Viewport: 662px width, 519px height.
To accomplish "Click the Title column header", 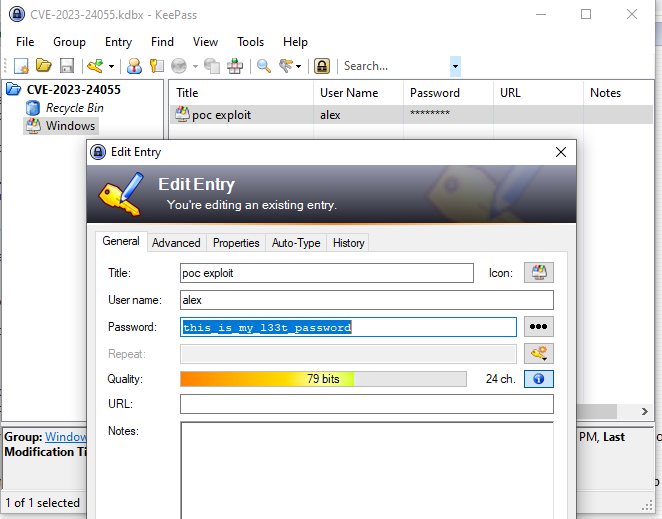I will (242, 92).
